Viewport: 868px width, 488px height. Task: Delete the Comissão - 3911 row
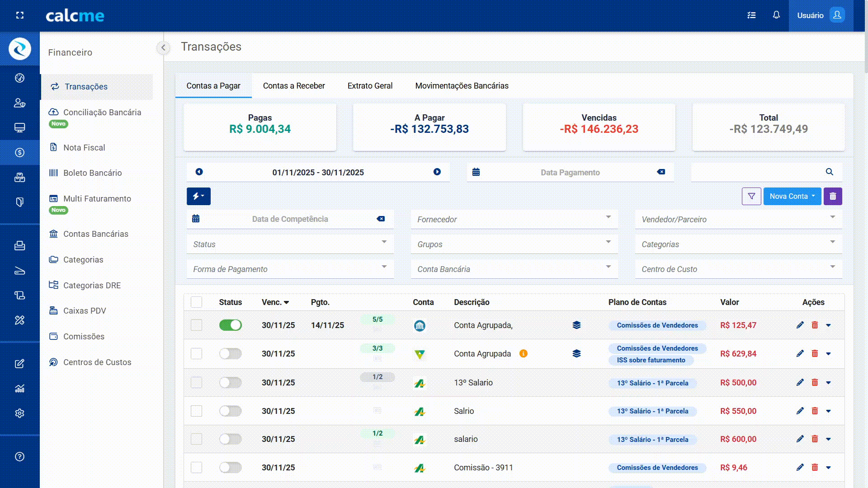pos(815,467)
